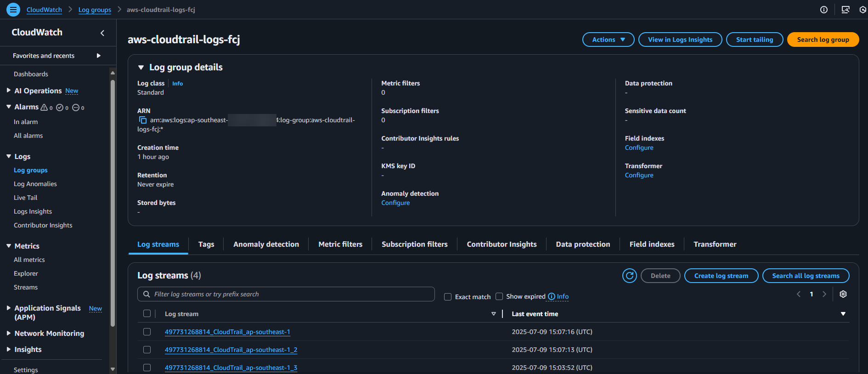Open the Transformer tab
868x374 pixels.
click(x=715, y=244)
